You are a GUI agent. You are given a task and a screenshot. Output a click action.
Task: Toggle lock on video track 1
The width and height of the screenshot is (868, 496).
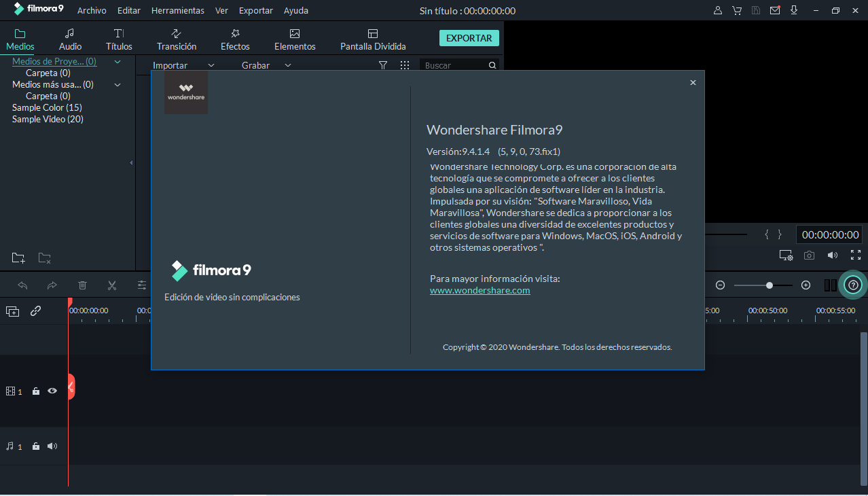(36, 391)
